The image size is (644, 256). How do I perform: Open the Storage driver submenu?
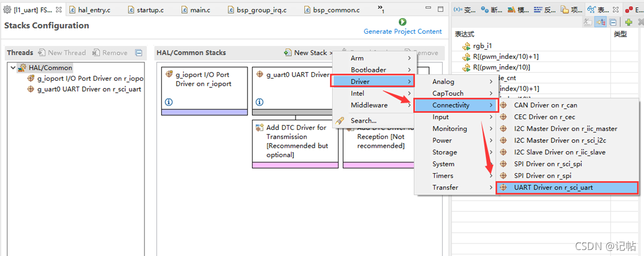[x=456, y=152]
